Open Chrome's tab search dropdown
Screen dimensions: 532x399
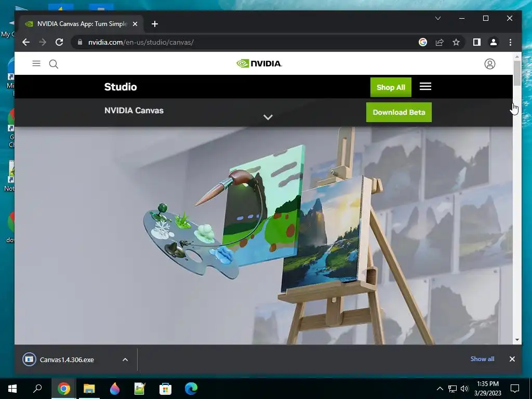tap(438, 18)
